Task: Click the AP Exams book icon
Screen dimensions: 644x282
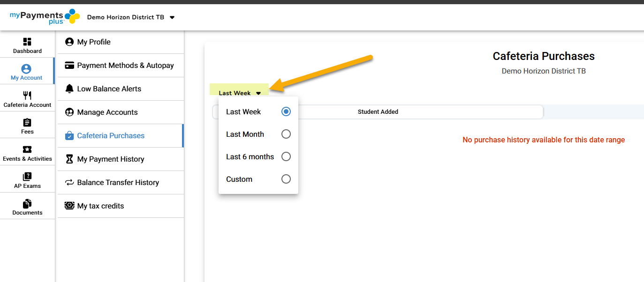Action: [x=27, y=177]
